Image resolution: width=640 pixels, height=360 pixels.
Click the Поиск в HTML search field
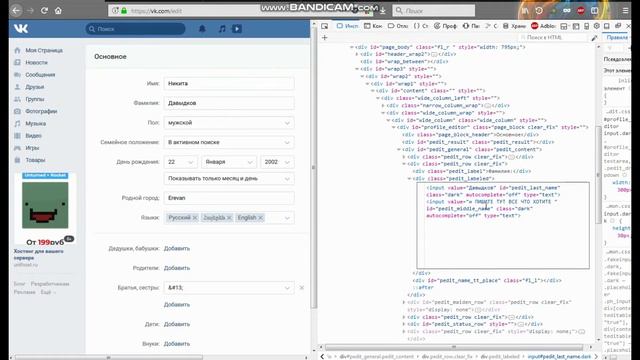553,38
